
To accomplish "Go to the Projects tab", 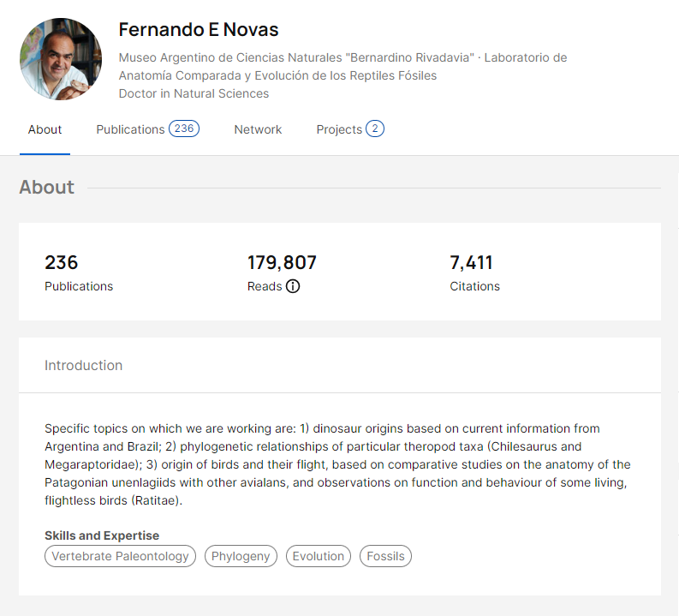I will [x=350, y=129].
